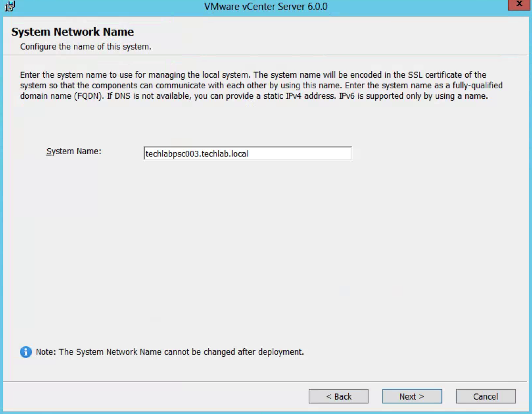Click "Configure the name of this system." subtitle
Screen dimensions: 532x414
point(85,46)
